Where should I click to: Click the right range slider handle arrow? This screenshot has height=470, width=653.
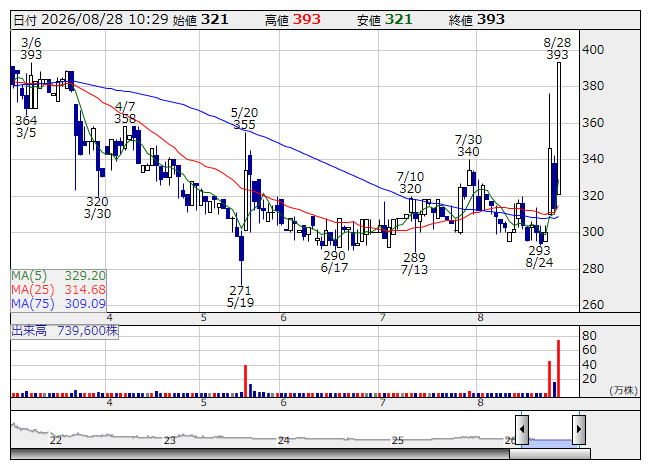pos(579,429)
